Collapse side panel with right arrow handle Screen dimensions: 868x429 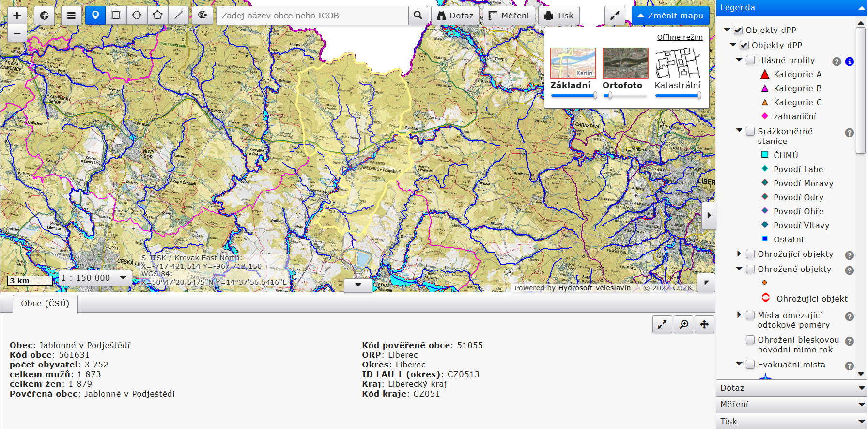point(709,215)
